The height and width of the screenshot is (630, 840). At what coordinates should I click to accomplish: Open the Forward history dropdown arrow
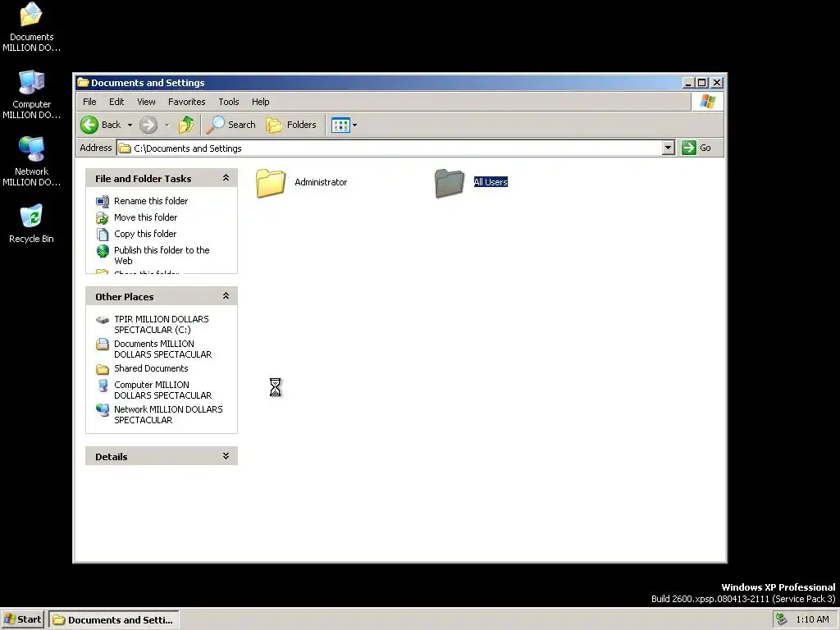[167, 126]
